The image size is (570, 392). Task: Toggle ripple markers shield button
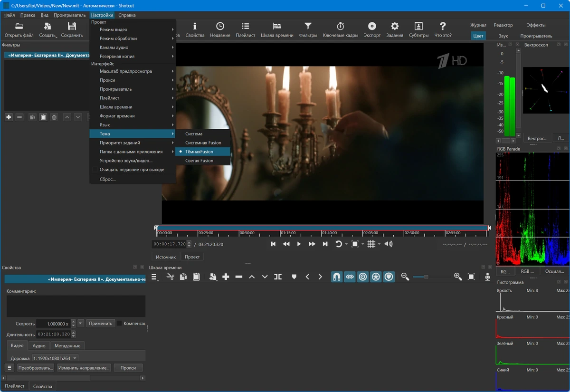point(389,277)
